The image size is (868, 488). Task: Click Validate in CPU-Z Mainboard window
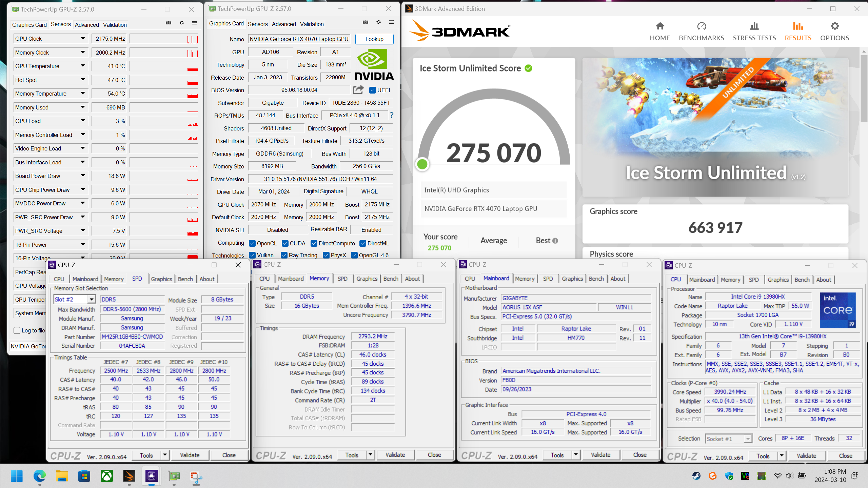click(x=600, y=455)
